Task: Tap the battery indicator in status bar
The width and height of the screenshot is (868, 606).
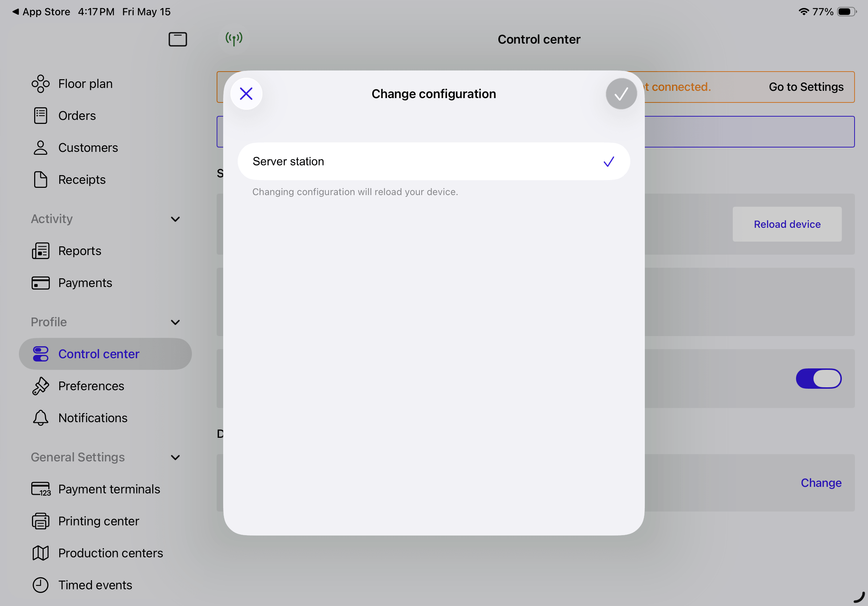Action: click(x=847, y=12)
